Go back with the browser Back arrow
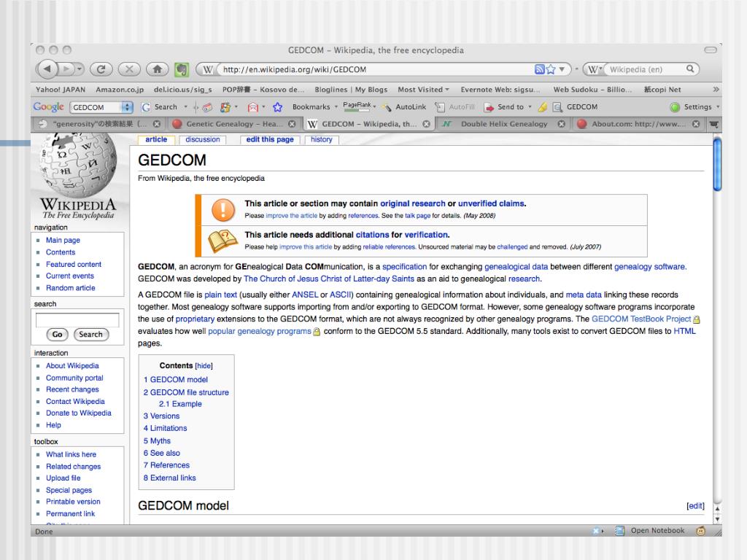 click(47, 69)
